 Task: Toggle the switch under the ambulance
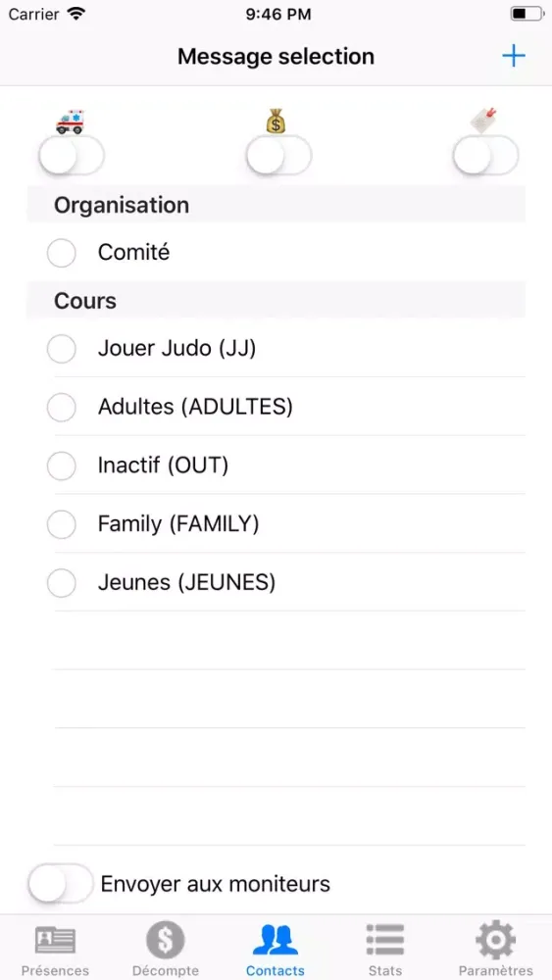[72, 156]
